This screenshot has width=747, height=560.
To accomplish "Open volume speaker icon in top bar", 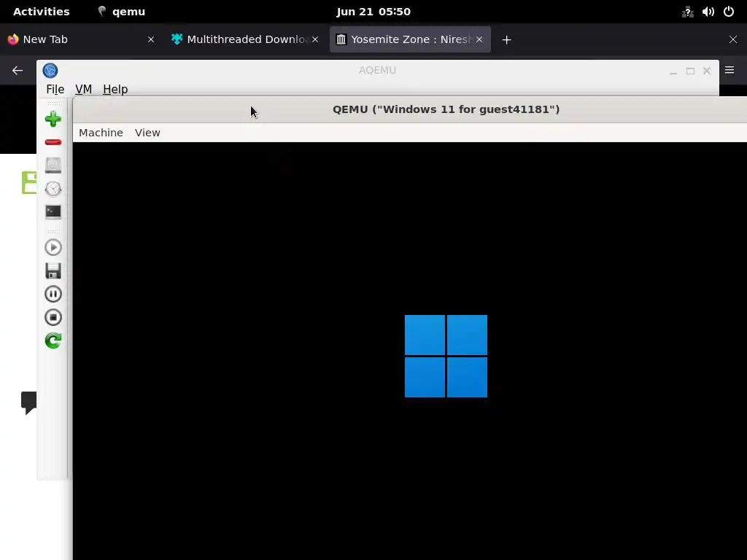I will click(x=708, y=12).
